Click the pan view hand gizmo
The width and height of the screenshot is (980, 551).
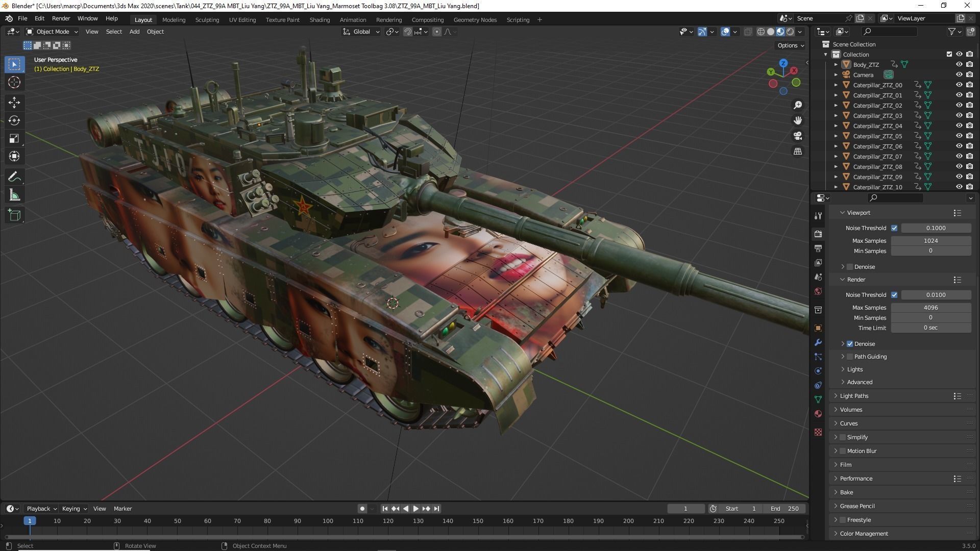click(x=797, y=120)
